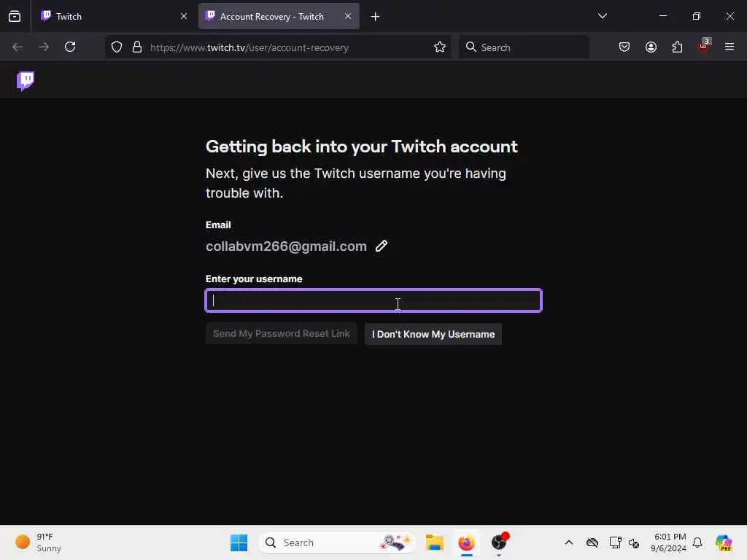Click the OneDrive cloud tray icon
The image size is (747, 560).
tap(592, 542)
